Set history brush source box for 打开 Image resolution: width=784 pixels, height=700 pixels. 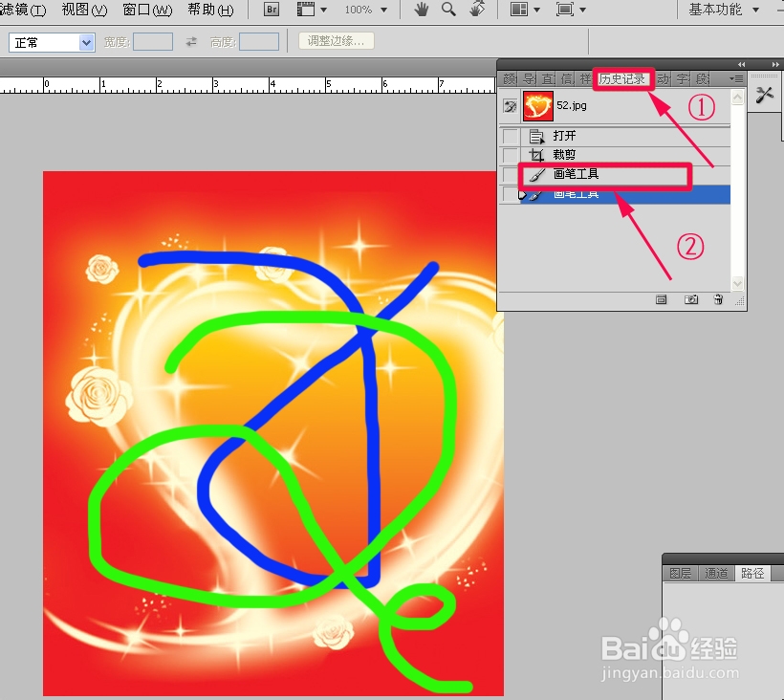[x=511, y=136]
